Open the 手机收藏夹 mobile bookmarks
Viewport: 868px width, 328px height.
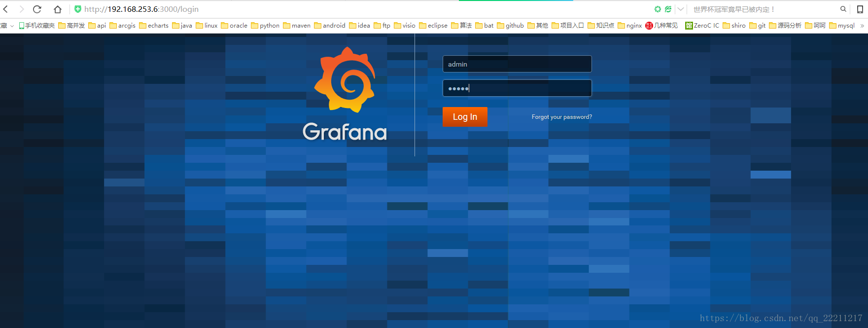click(37, 26)
